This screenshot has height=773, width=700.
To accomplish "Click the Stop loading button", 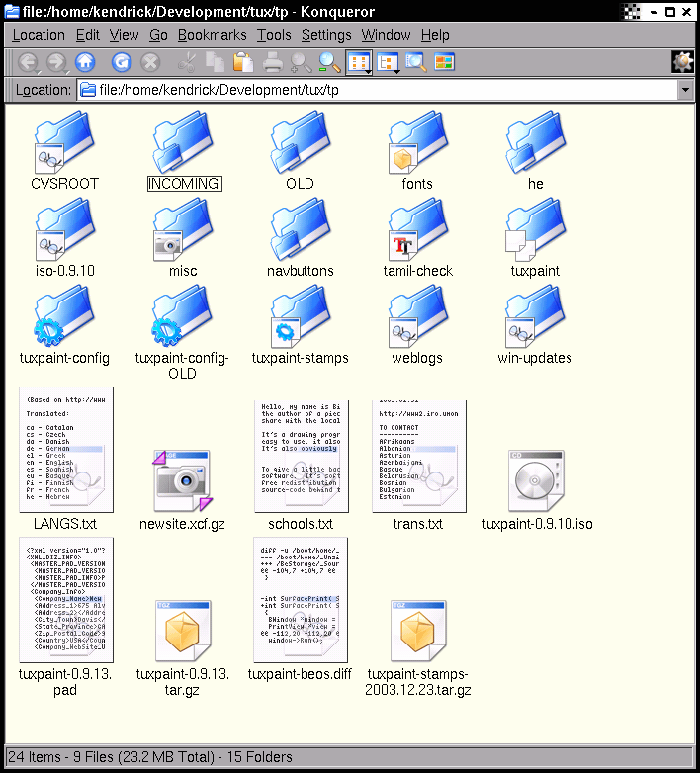I will (150, 62).
